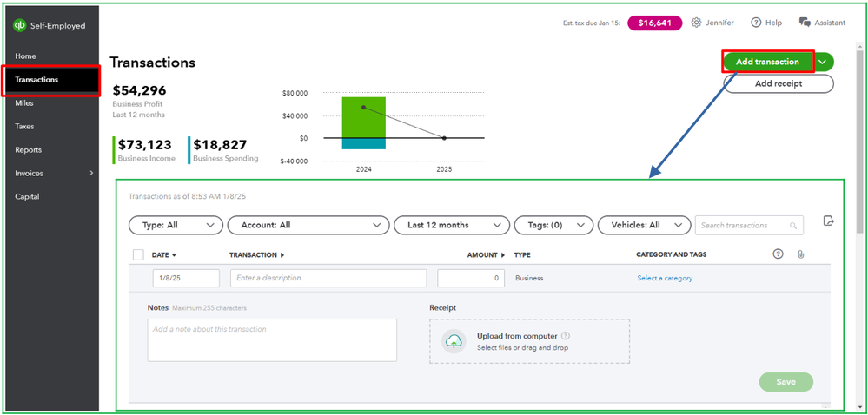Open the Type: All filter dropdown
This screenshot has height=415, width=868.
176,225
